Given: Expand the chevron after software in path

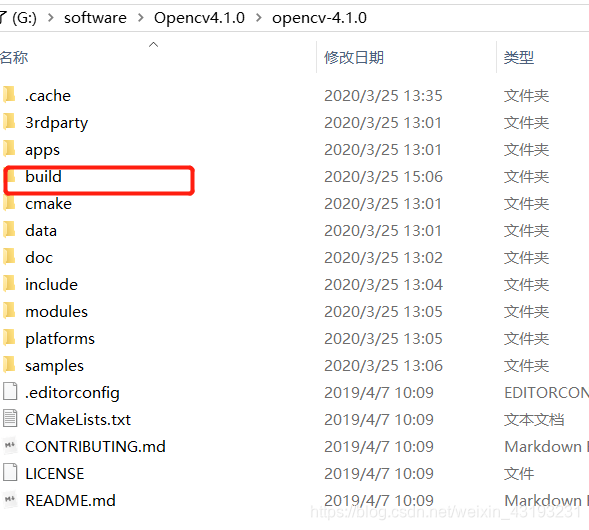Looking at the screenshot, I should coord(140,18).
